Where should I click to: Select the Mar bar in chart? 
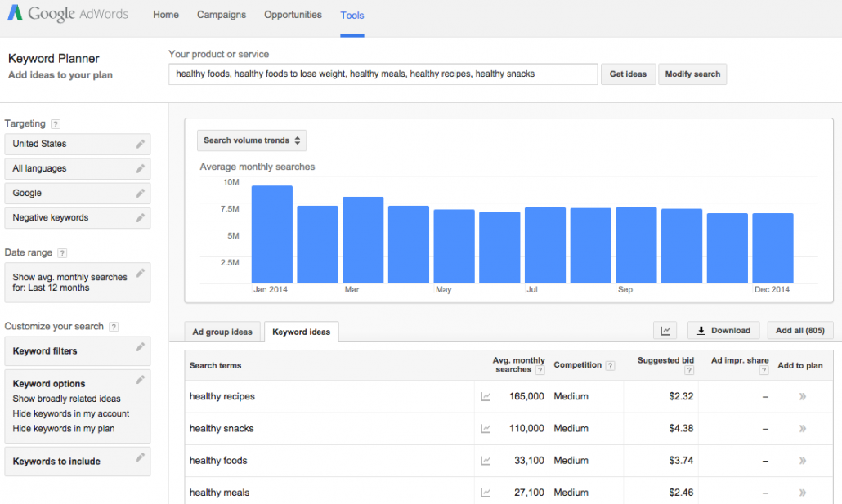tap(363, 240)
